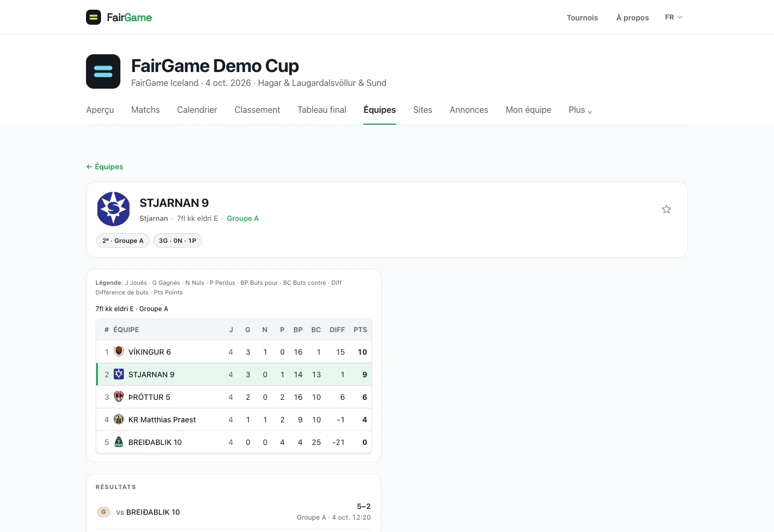Click the FairGame Demo Cup tournament logo
The image size is (774, 532).
pos(103,71)
